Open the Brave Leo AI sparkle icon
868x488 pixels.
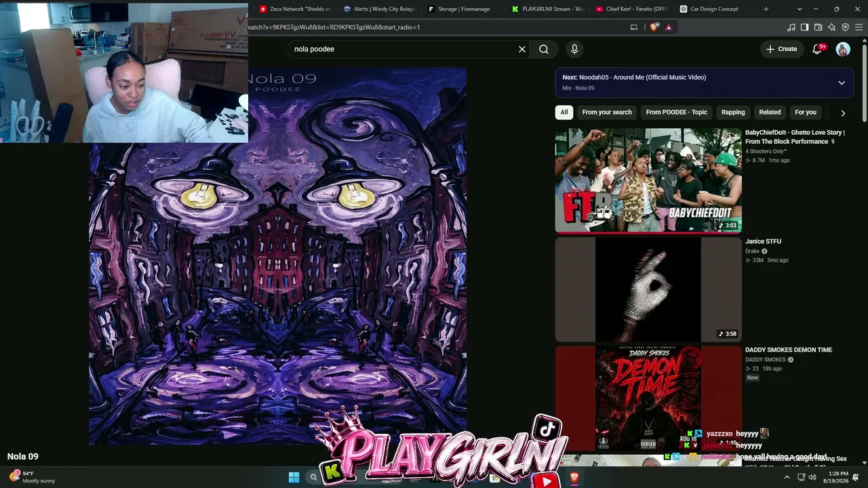click(x=832, y=27)
